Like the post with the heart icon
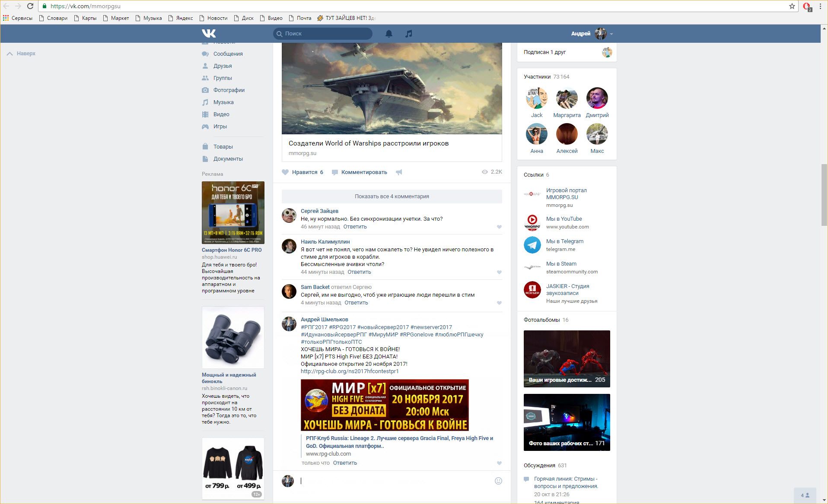Image resolution: width=828 pixels, height=504 pixels. point(285,172)
